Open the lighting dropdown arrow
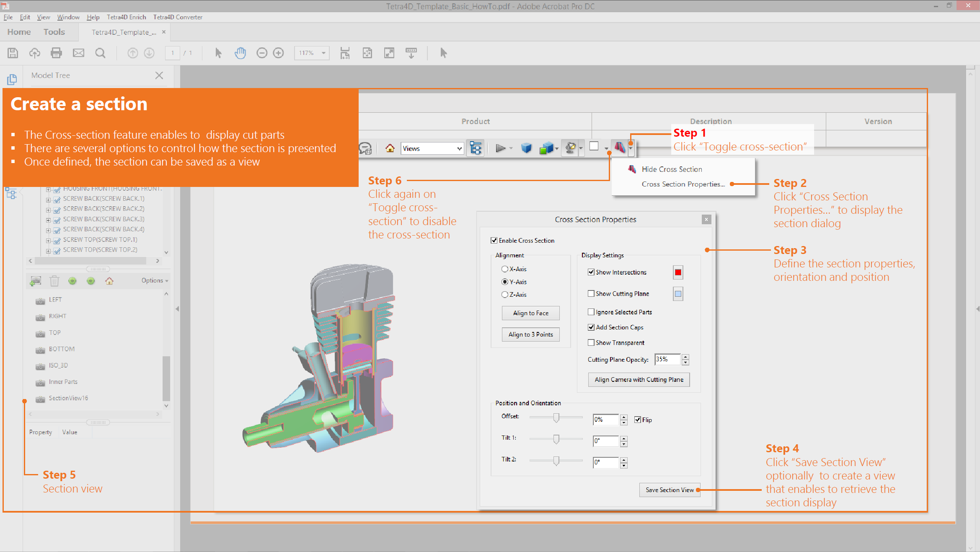The height and width of the screenshot is (552, 980). click(581, 148)
